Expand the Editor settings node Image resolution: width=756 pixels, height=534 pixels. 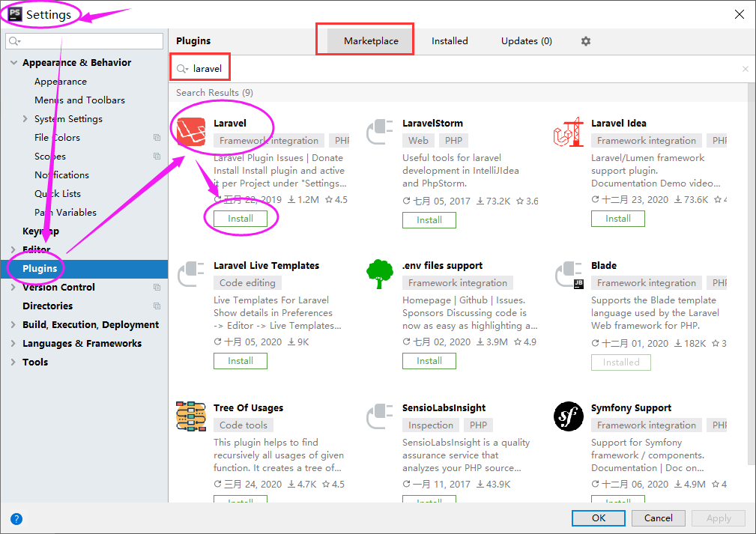click(13, 249)
